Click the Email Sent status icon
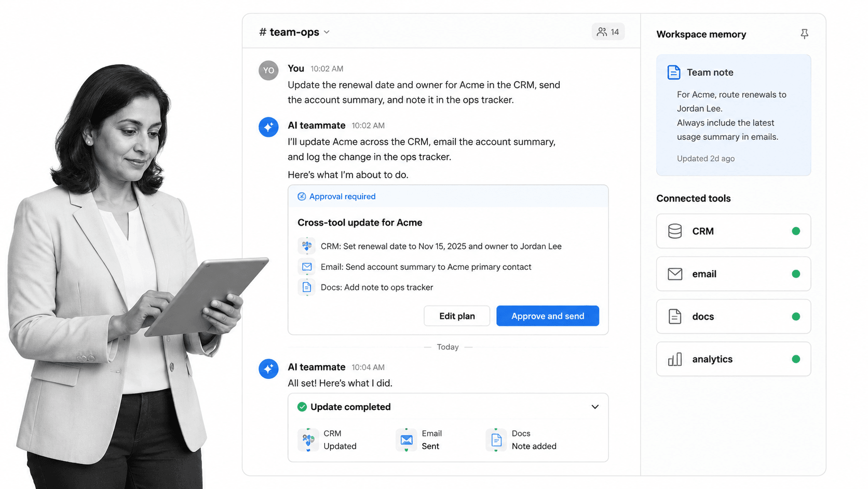 [x=406, y=440]
